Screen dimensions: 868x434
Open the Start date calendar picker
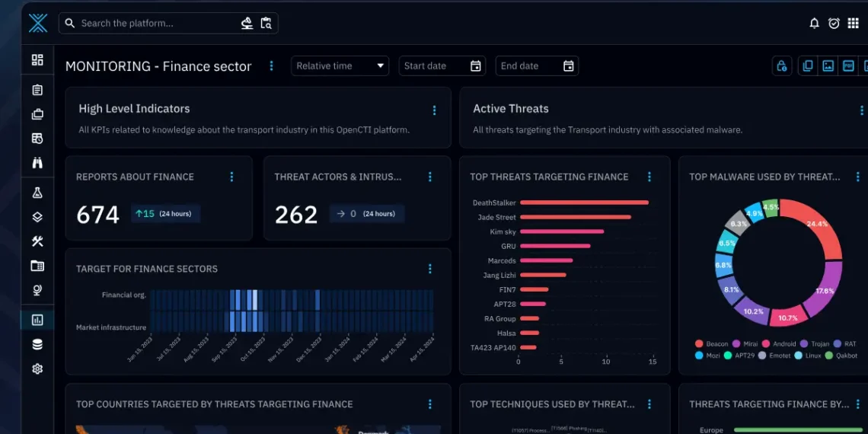tap(476, 66)
